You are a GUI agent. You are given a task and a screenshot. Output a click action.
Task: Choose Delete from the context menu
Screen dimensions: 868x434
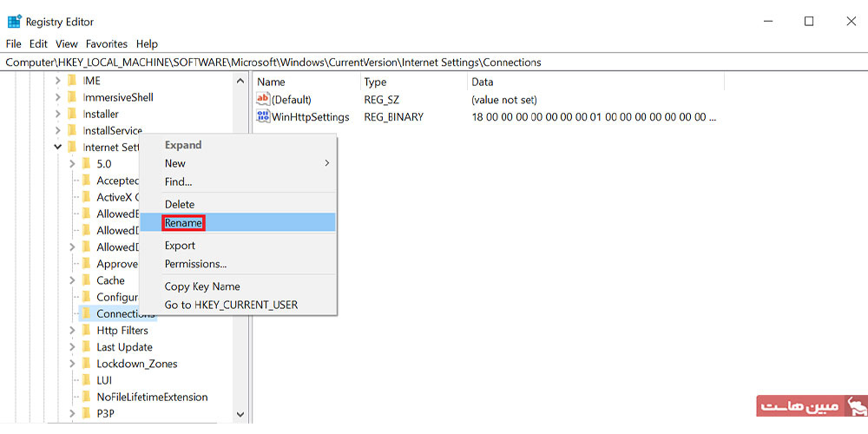coord(238,204)
